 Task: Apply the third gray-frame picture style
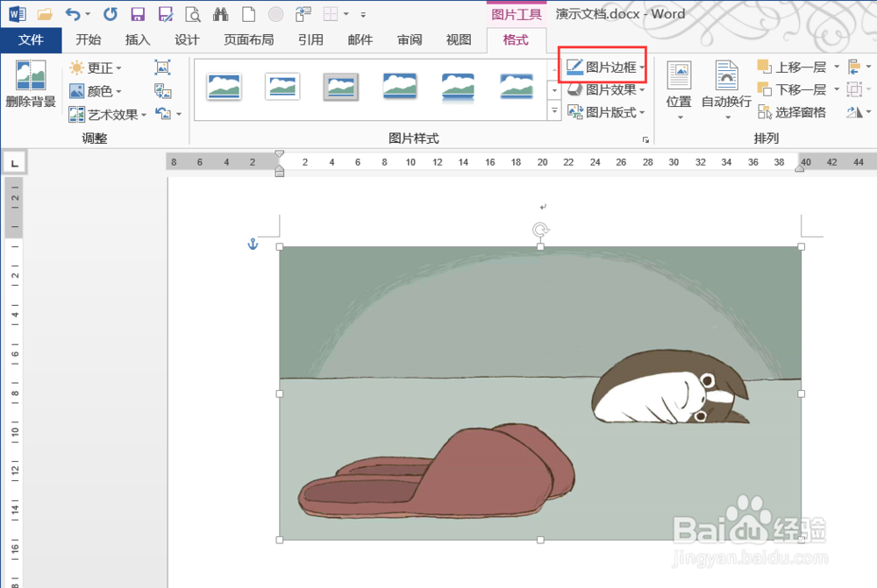[x=340, y=87]
